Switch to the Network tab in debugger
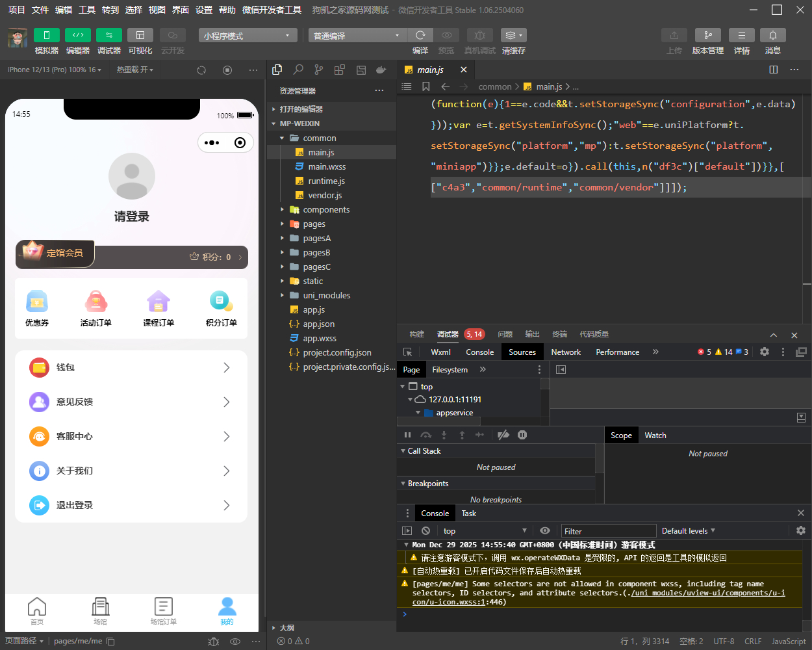The height and width of the screenshot is (650, 812). (565, 352)
